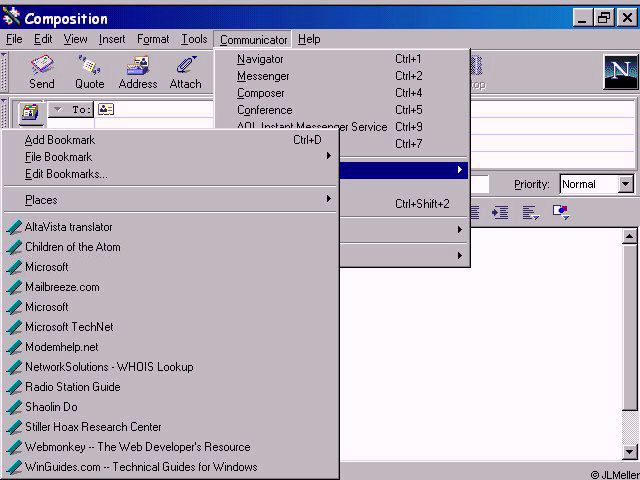Open the Help menu
This screenshot has height=480, width=640.
tap(309, 39)
